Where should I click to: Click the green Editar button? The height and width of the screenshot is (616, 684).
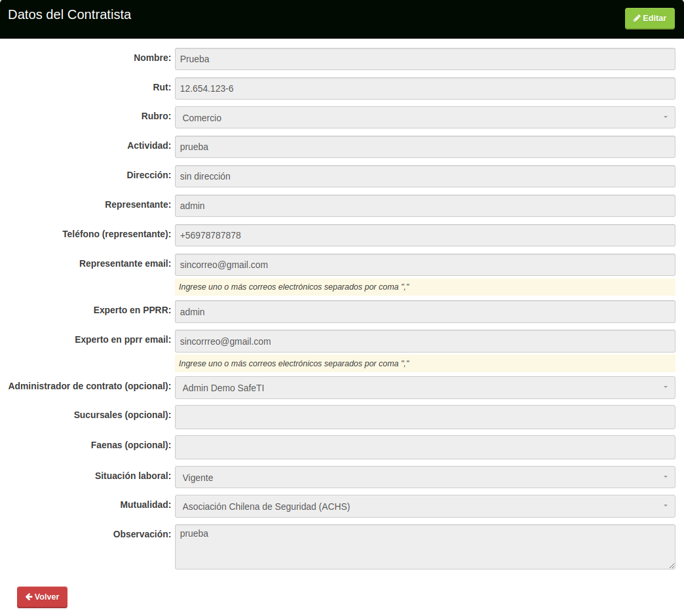(649, 18)
